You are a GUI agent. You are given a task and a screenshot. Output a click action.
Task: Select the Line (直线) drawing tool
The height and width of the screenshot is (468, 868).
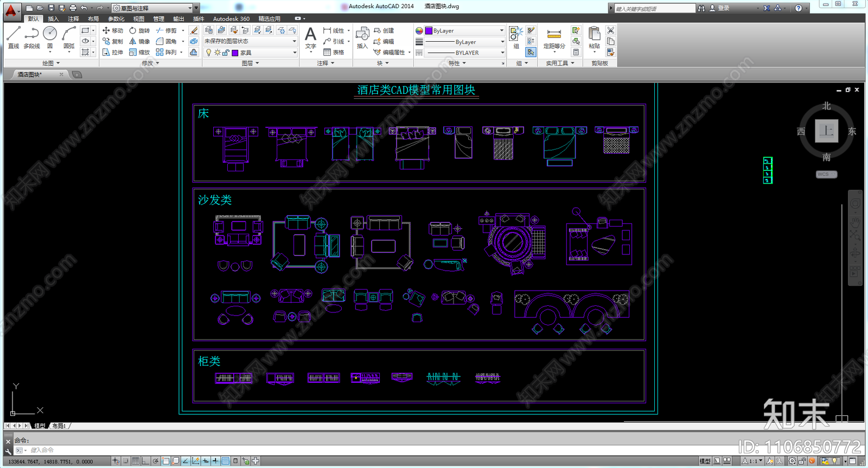(x=14, y=37)
